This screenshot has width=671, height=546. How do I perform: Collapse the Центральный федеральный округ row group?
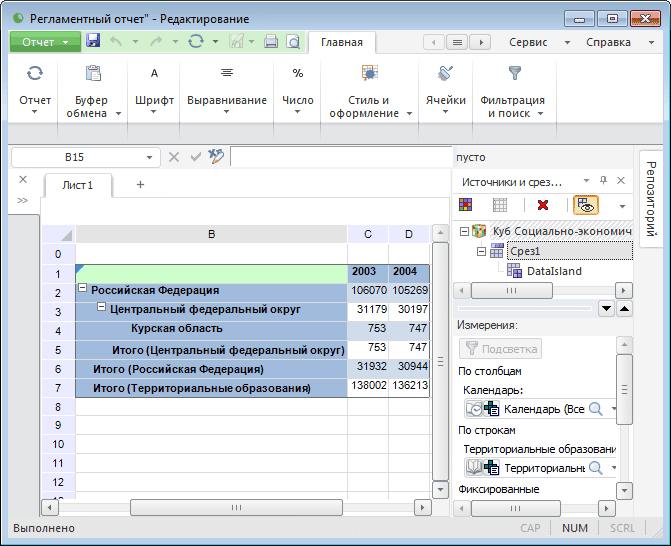pyautogui.click(x=101, y=307)
